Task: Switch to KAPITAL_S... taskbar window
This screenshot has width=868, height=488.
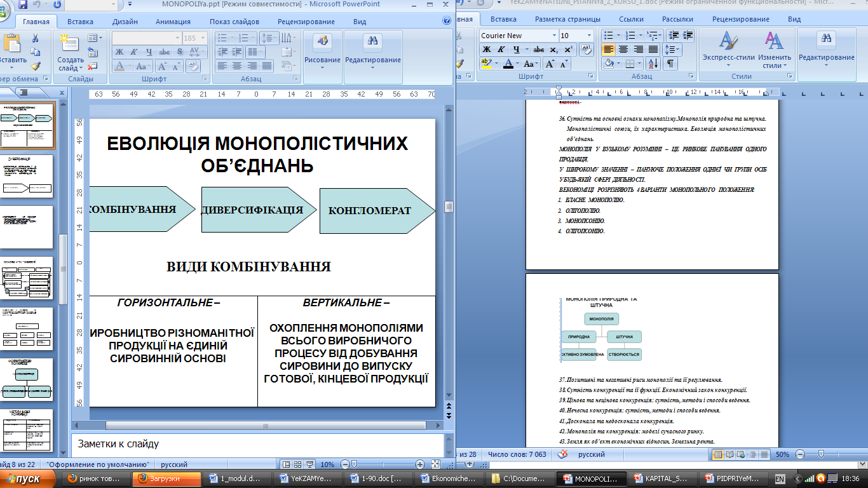Action: [x=662, y=478]
